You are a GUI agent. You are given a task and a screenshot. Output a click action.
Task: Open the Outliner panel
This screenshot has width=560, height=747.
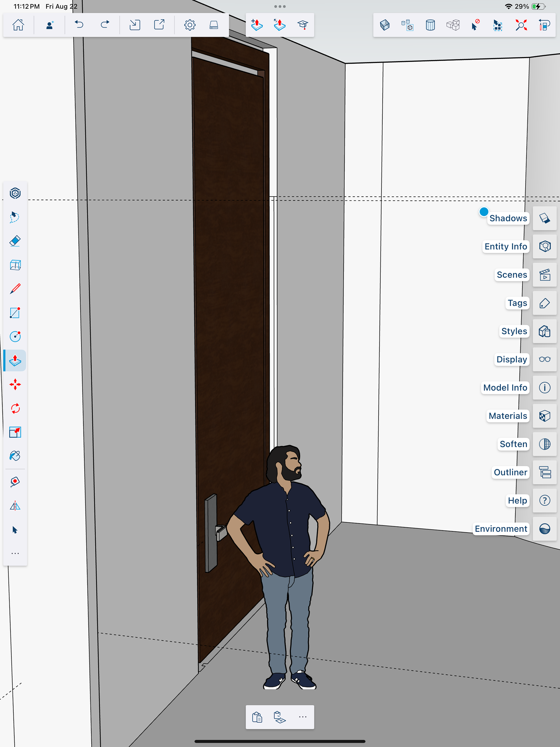tap(544, 472)
